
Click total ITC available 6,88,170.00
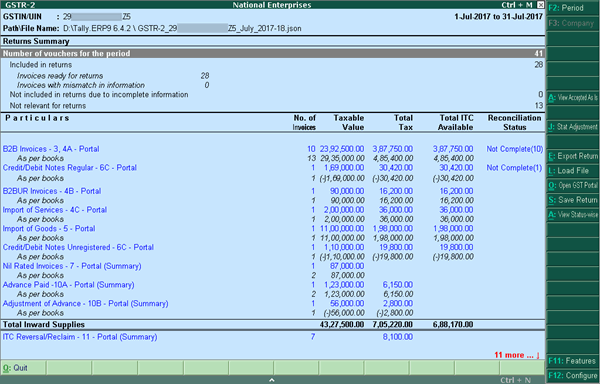click(x=453, y=325)
